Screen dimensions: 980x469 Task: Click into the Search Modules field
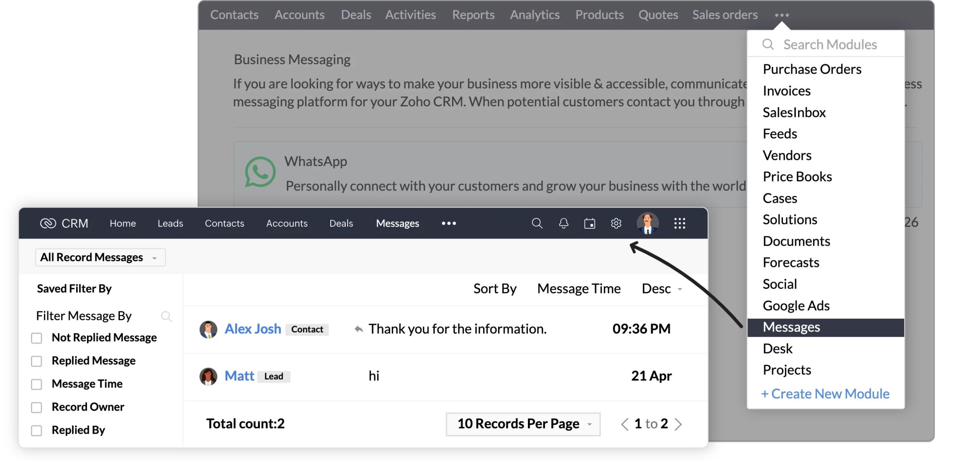(x=826, y=44)
